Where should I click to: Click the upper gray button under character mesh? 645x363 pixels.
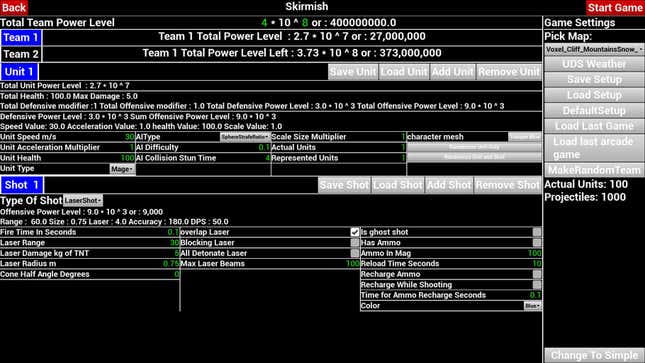(474, 147)
